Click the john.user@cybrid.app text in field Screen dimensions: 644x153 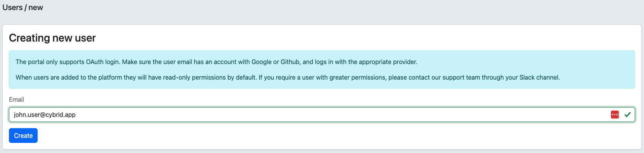[x=45, y=115]
